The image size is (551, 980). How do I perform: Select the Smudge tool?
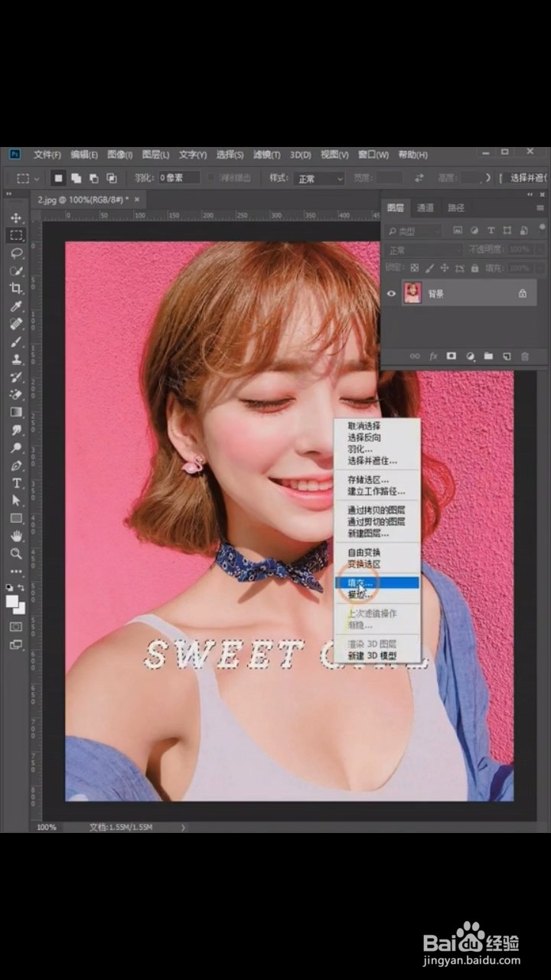tap(16, 430)
